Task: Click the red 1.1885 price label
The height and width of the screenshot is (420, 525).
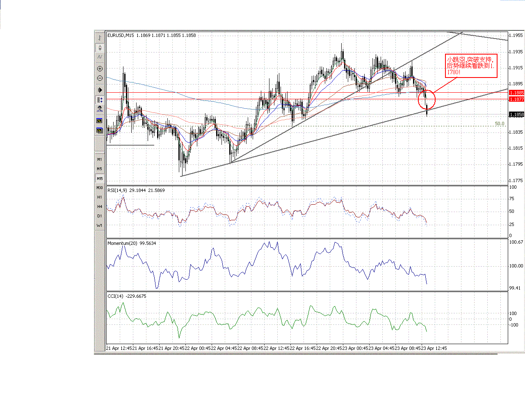Action: click(x=517, y=93)
